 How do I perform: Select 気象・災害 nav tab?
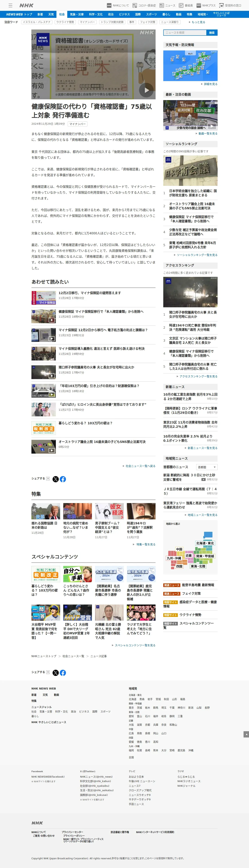77,15
